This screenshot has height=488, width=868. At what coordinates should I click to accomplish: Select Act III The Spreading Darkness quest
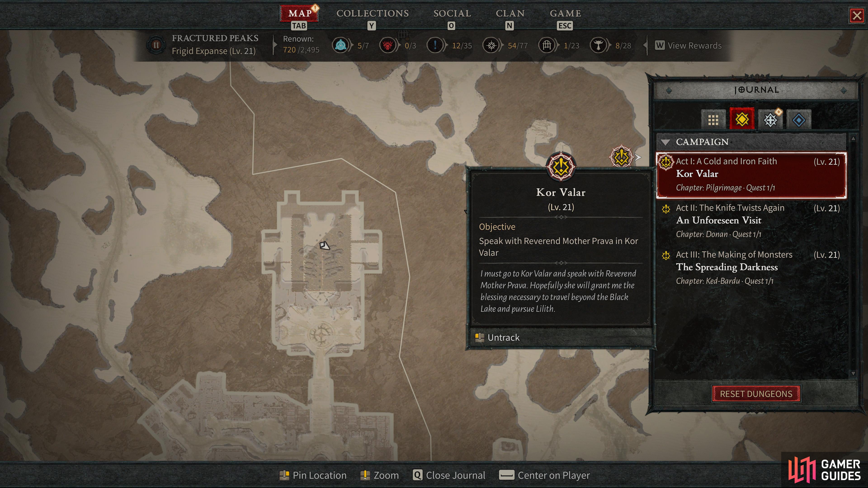click(751, 267)
